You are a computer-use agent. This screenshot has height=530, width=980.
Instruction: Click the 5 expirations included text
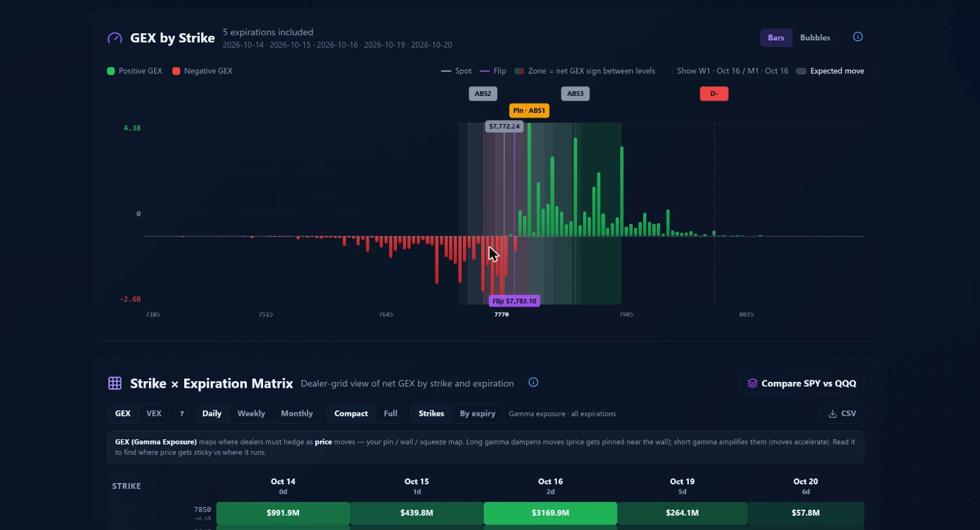point(268,32)
